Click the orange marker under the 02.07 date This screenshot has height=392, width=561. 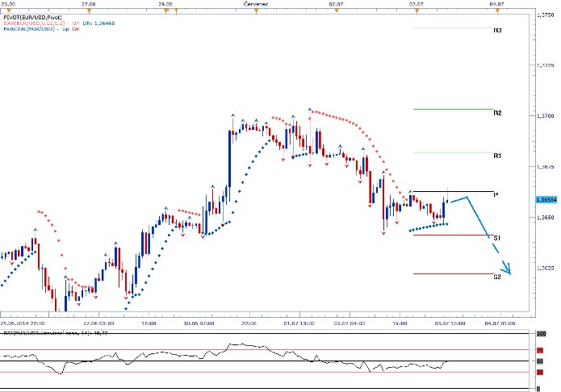point(337,10)
